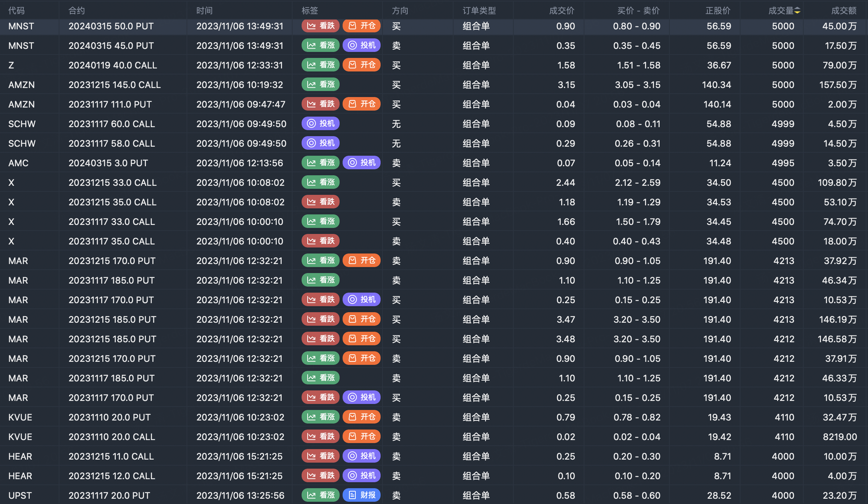Image resolution: width=868 pixels, height=504 pixels.
Task: Select contract 20240315 3.0 PUT
Action: coord(108,163)
